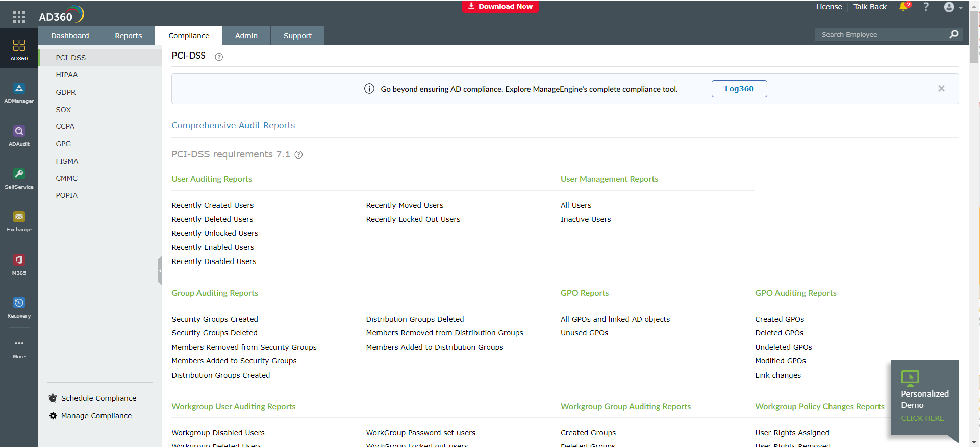
Task: Click the help icon beside PCI-DSS title
Action: (219, 57)
